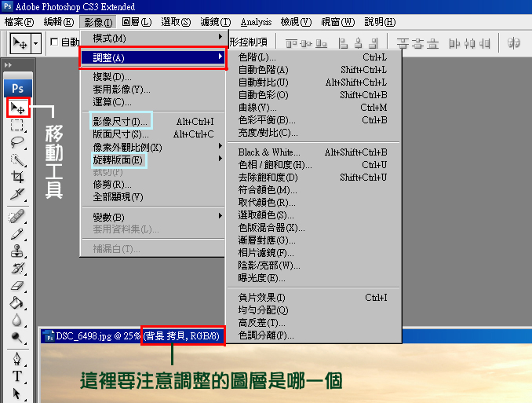Choose Black & White... menu entry
The image size is (532, 403).
coord(314,152)
